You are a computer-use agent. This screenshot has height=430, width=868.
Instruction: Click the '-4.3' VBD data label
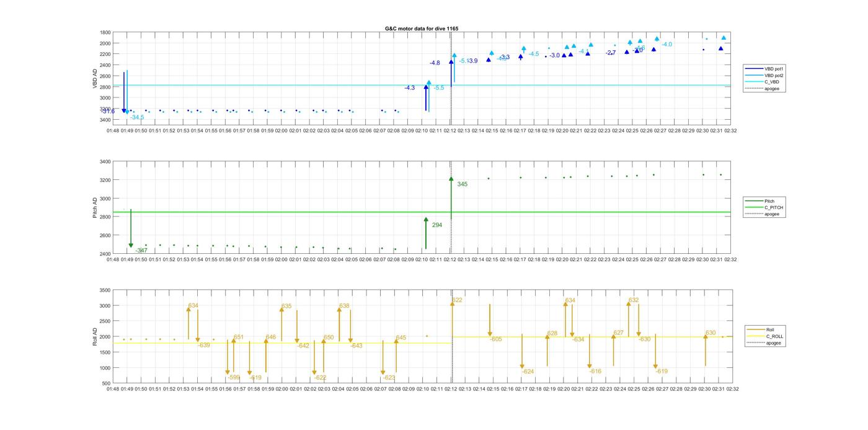pos(409,88)
